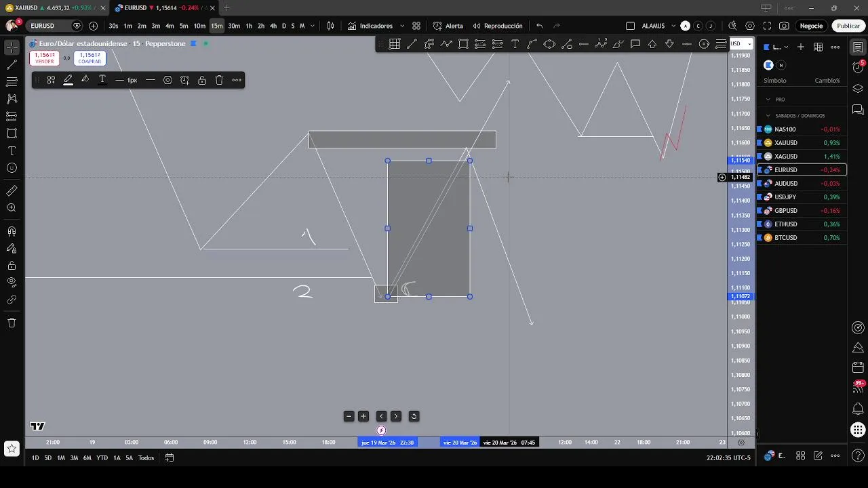Select XAUUSD in the watchlist
Viewport: 868px width, 488px height.
802,143
